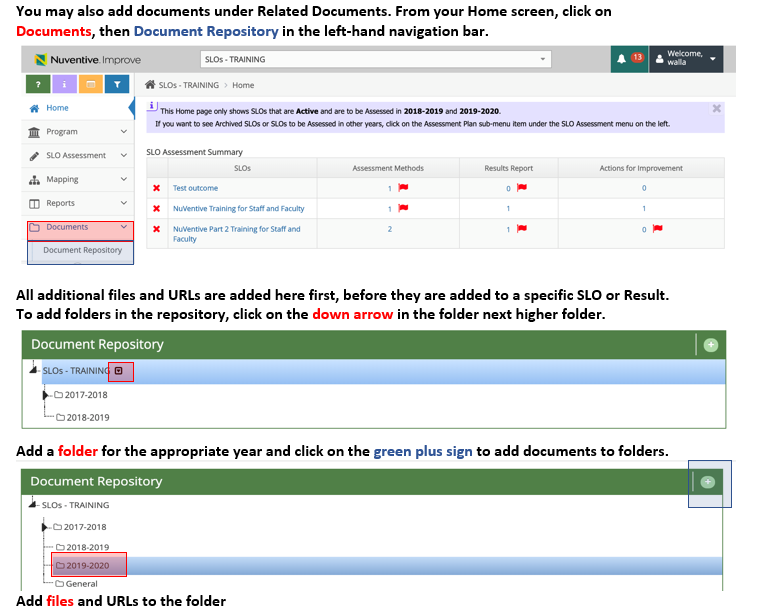Click the red X beside Test outcome
The image size is (764, 616).
point(156,188)
